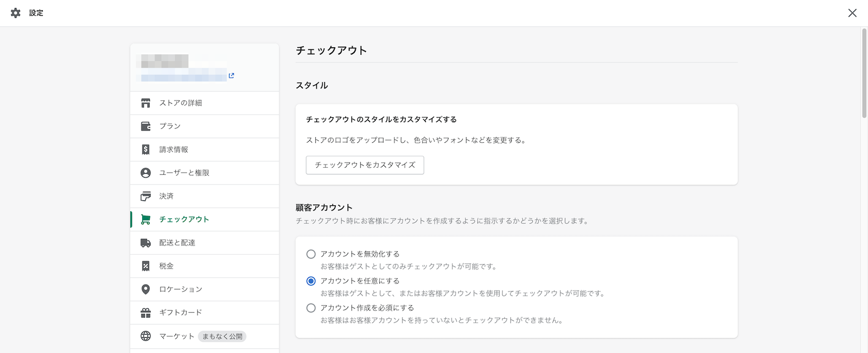Click the settings gear icon
This screenshot has width=868, height=353.
tap(16, 13)
